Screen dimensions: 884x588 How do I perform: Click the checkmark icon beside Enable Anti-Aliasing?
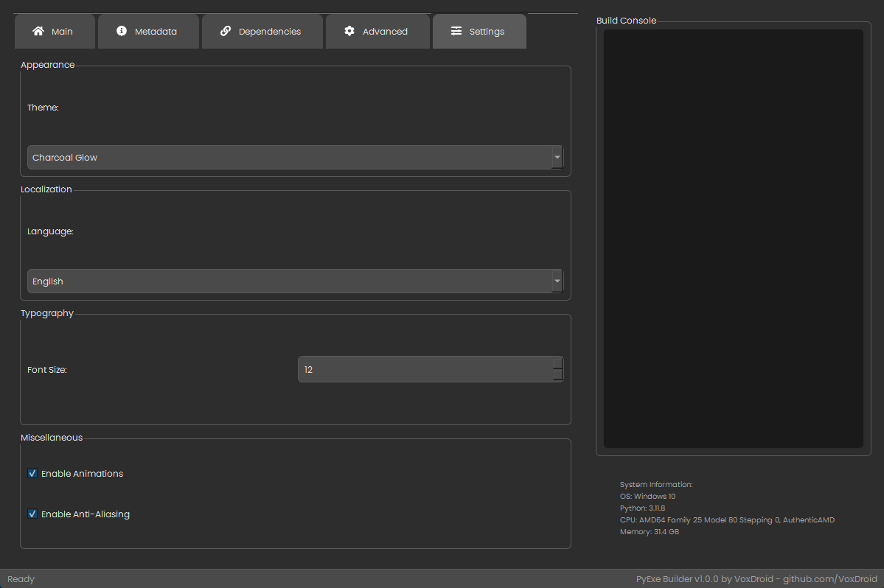click(x=32, y=513)
